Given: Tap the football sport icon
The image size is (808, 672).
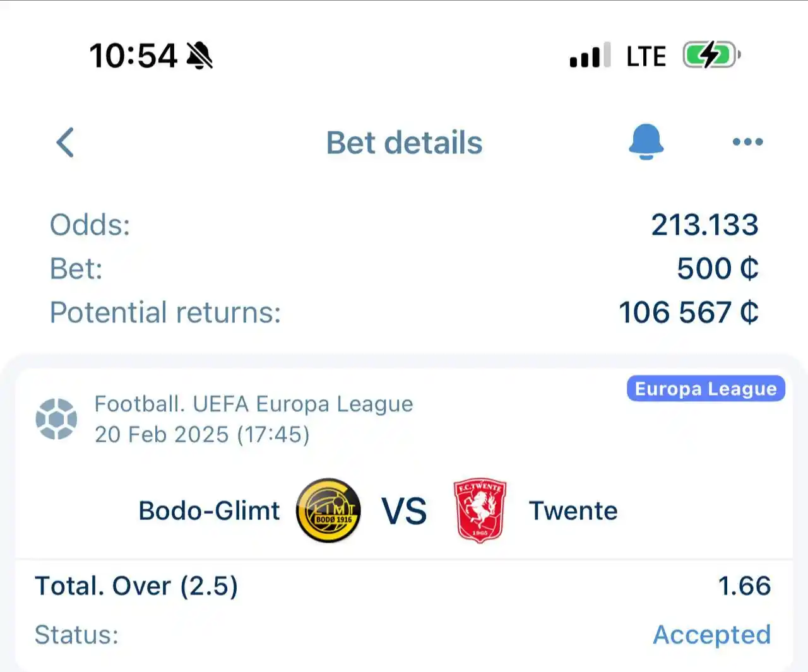Looking at the screenshot, I should coord(56,419).
